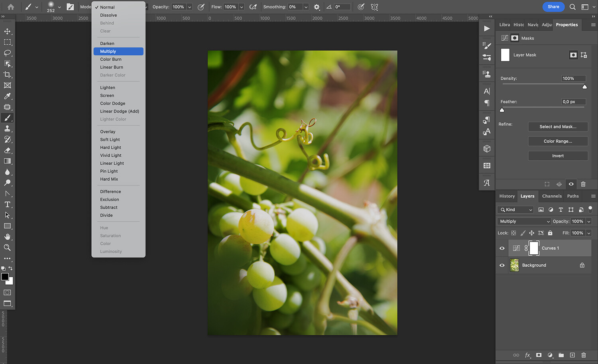Hide the Curves 1 layer
This screenshot has height=364, width=598.
pyautogui.click(x=502, y=248)
